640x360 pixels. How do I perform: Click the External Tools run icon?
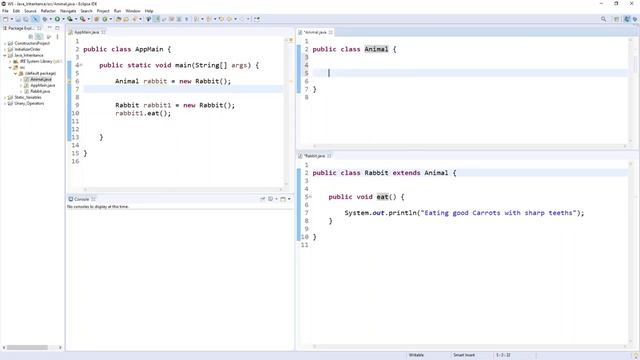(x=82, y=19)
